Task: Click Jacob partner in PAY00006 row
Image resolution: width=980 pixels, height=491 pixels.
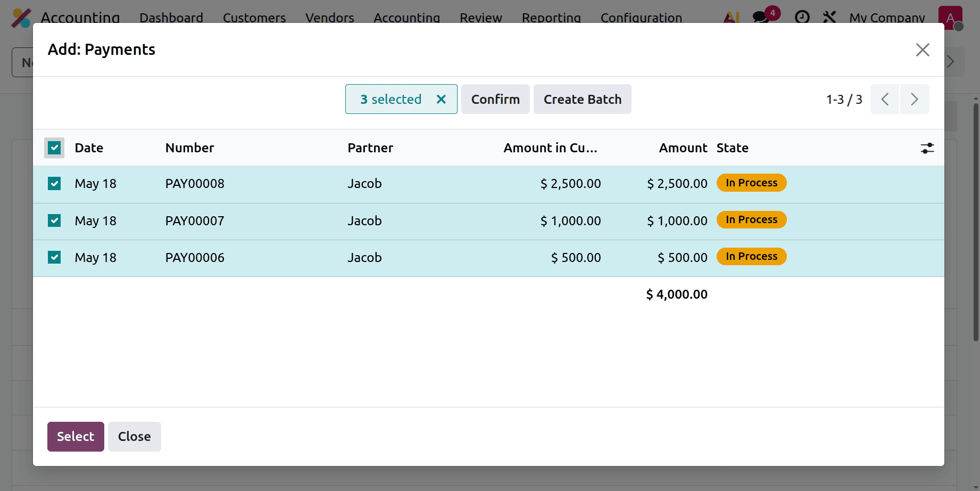Action: pos(365,257)
